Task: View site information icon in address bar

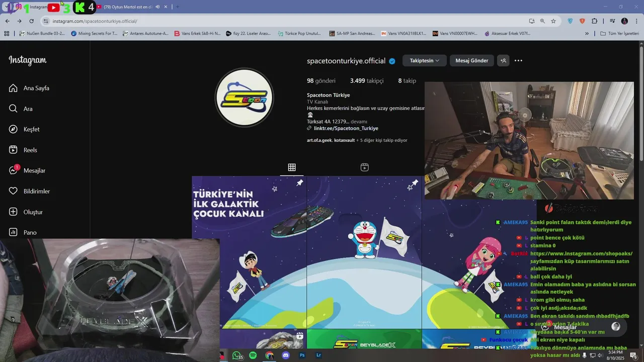Action: tap(46, 21)
